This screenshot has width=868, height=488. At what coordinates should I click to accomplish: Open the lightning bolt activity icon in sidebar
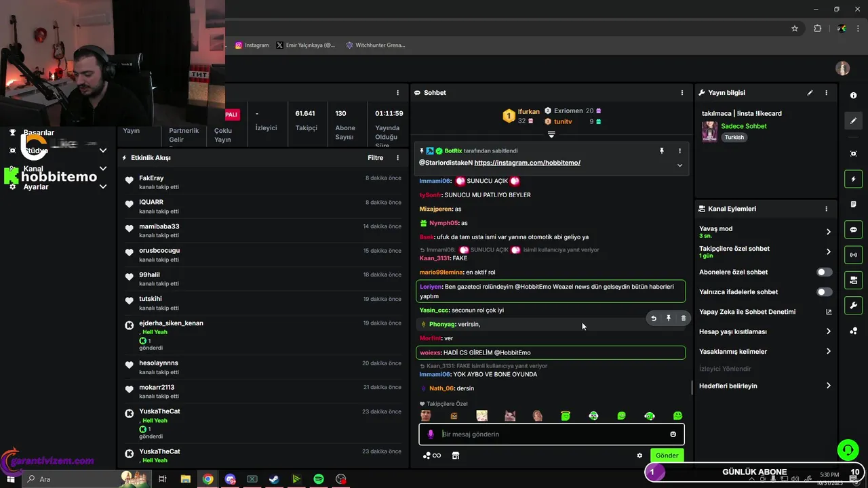[x=853, y=179]
